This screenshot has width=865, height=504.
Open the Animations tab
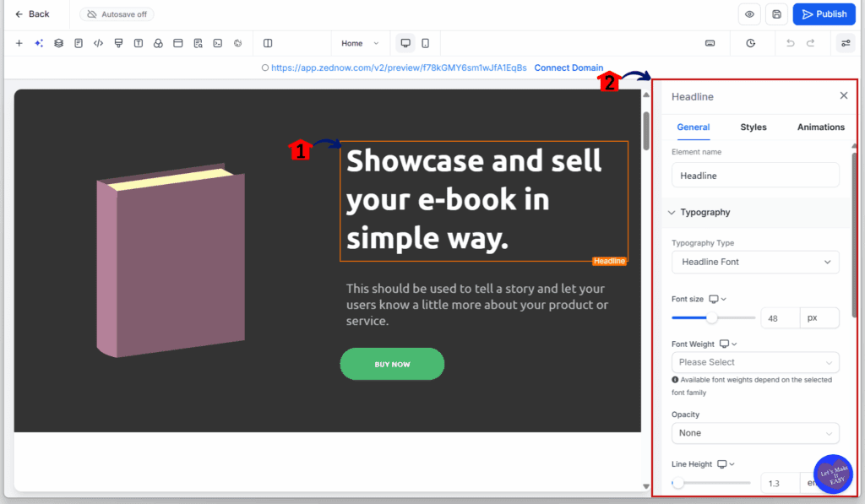[820, 127]
